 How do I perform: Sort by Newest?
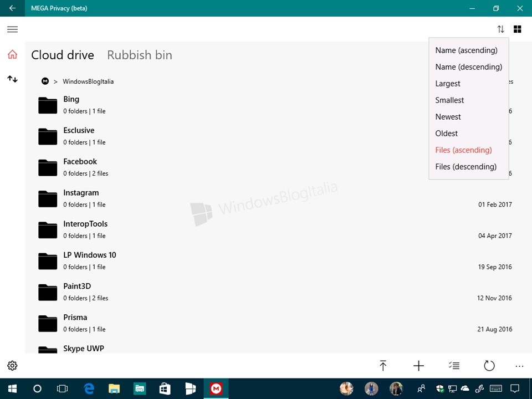point(448,117)
